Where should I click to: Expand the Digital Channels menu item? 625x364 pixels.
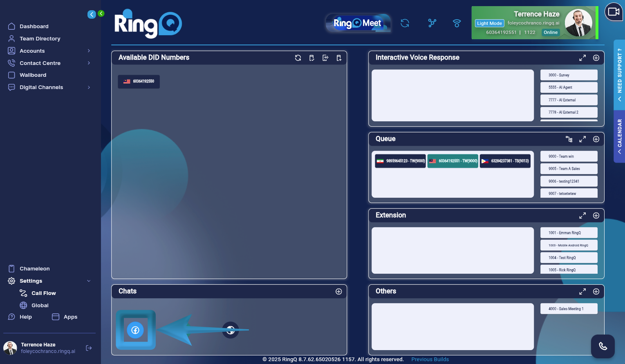(49, 87)
